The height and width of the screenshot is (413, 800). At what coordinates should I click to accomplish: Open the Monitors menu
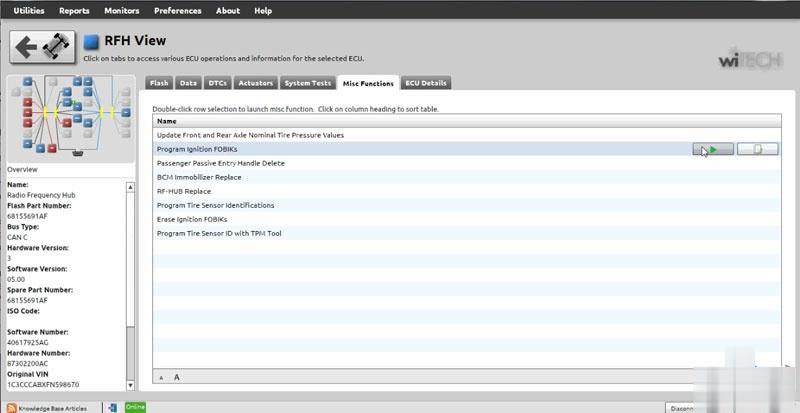click(x=121, y=10)
